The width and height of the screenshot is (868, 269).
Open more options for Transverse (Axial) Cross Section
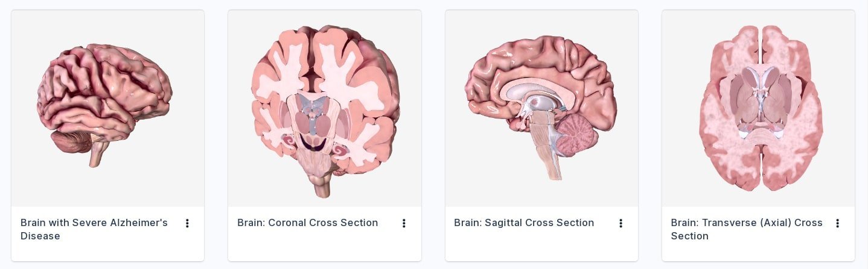click(x=837, y=223)
